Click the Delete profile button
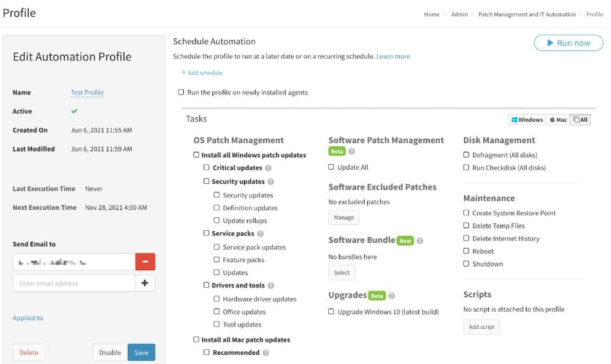 29,352
